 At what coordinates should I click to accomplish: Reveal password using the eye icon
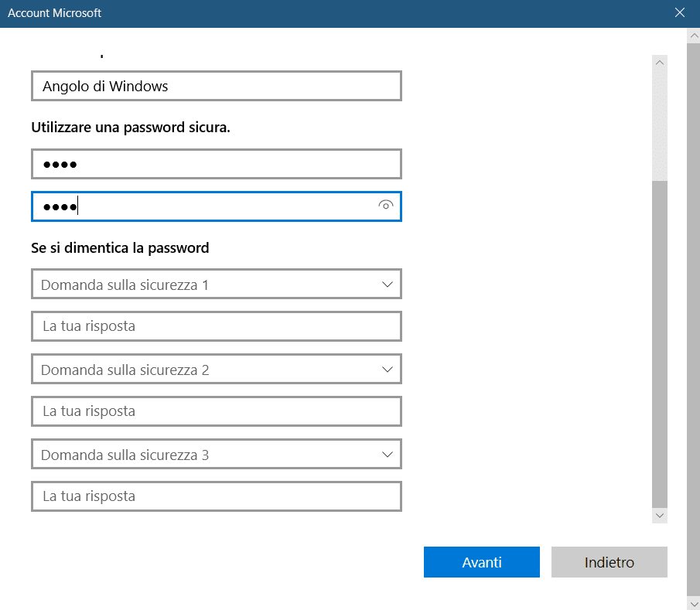(386, 206)
